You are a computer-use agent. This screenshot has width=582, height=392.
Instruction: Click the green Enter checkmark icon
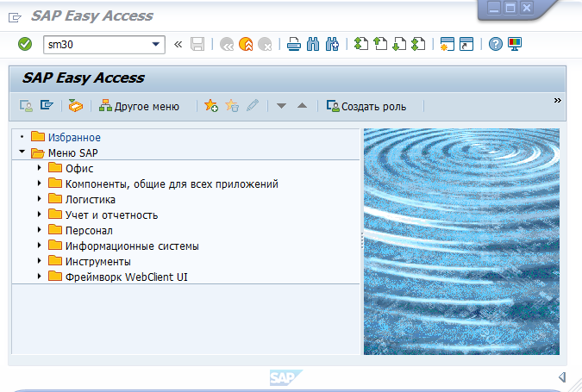(x=25, y=44)
